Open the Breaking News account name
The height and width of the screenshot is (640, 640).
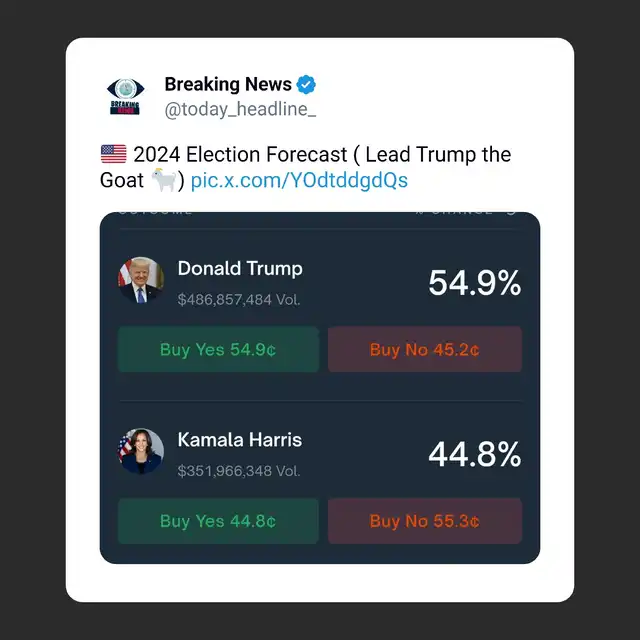pos(228,84)
